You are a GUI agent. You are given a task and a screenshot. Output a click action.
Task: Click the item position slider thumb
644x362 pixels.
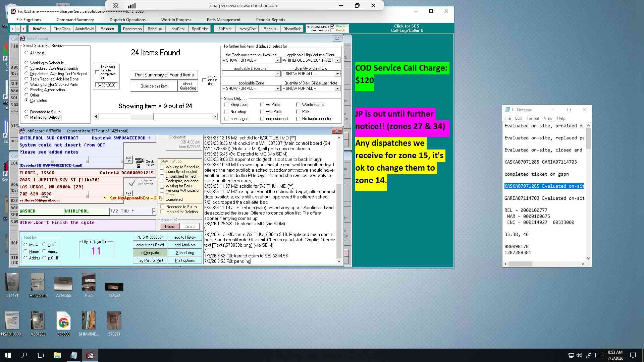tap(142, 117)
